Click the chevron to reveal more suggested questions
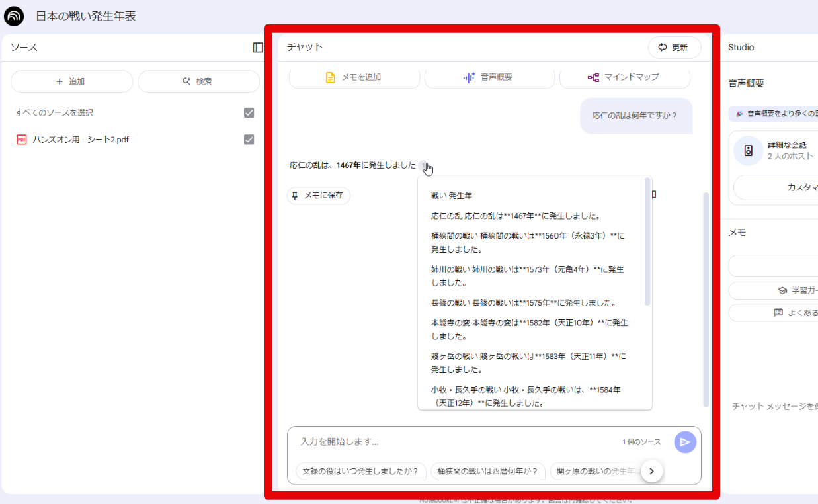 [651, 471]
